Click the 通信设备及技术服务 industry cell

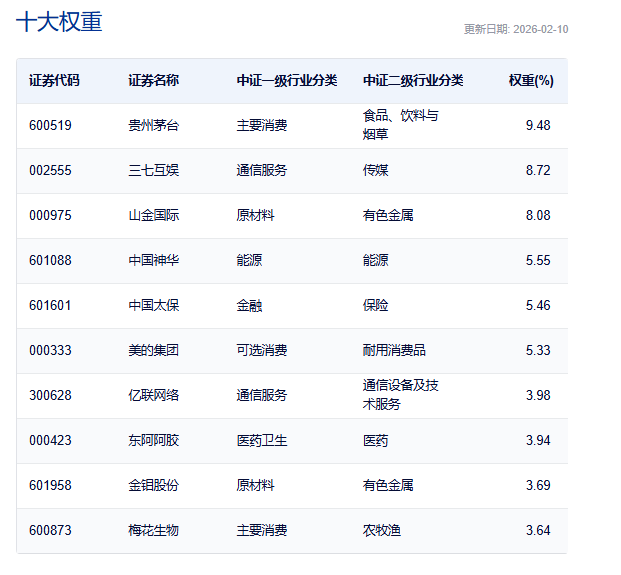click(400, 395)
